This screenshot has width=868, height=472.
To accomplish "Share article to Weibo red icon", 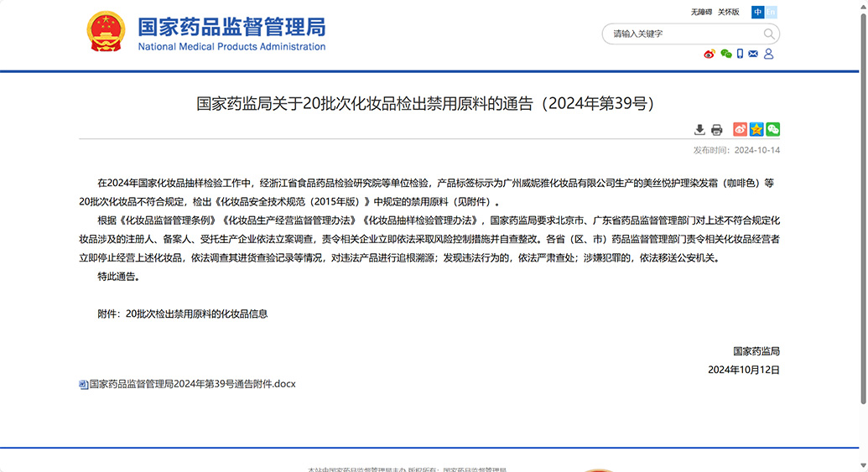I will [x=740, y=129].
